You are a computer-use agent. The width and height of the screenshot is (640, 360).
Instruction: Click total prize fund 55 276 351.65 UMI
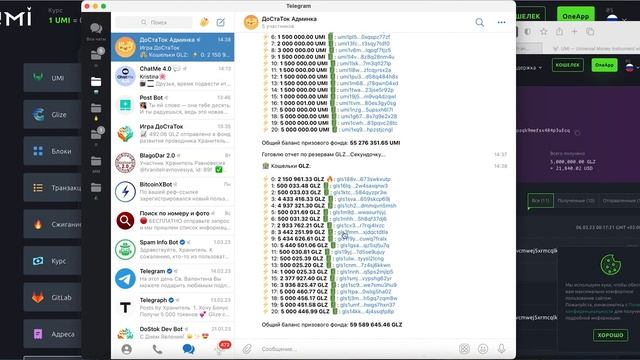[375, 143]
